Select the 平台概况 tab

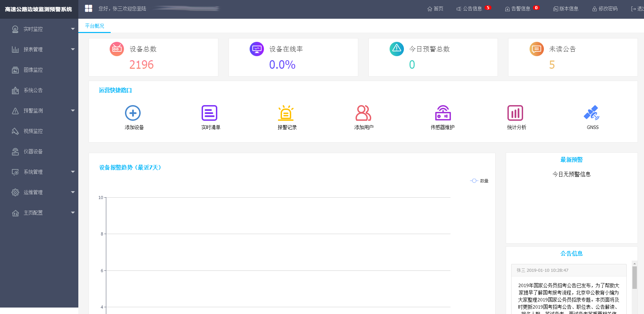pos(95,26)
